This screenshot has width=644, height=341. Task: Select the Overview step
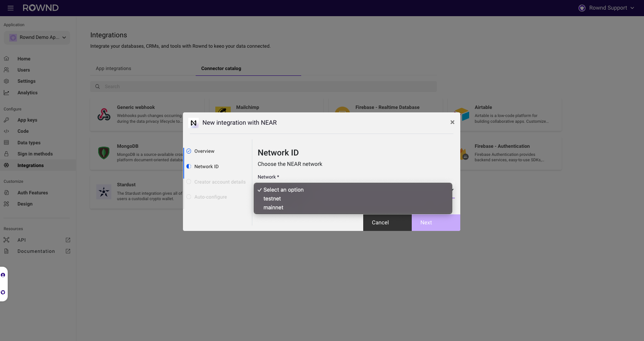[x=204, y=151]
